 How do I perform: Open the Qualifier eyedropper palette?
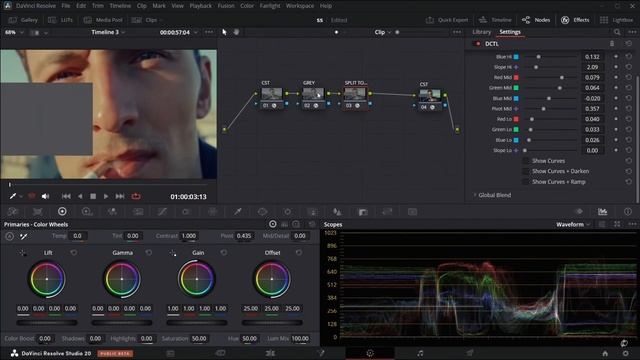238,211
